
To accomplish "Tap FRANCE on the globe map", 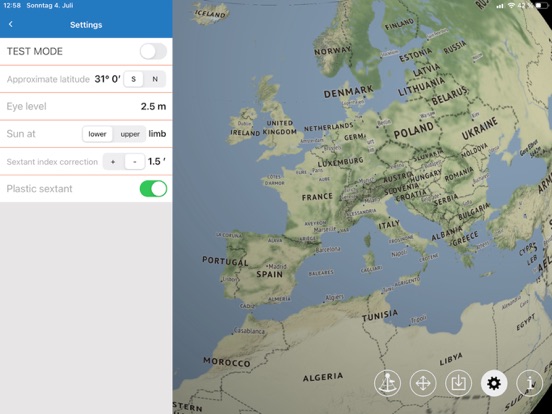I will click(317, 197).
